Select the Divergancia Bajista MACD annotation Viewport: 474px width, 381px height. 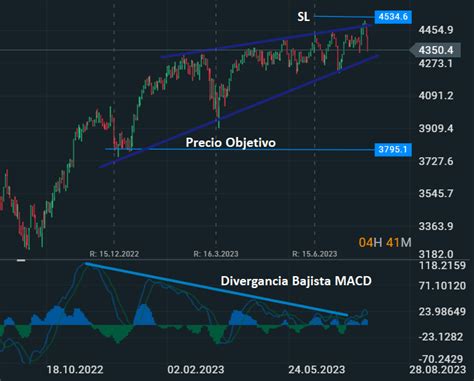point(296,281)
